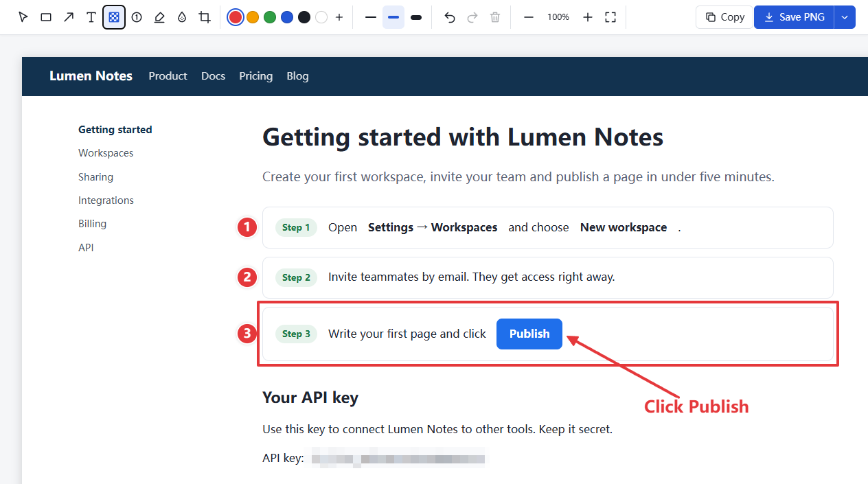
Task: Open Billing in the sidebar
Action: (92, 224)
